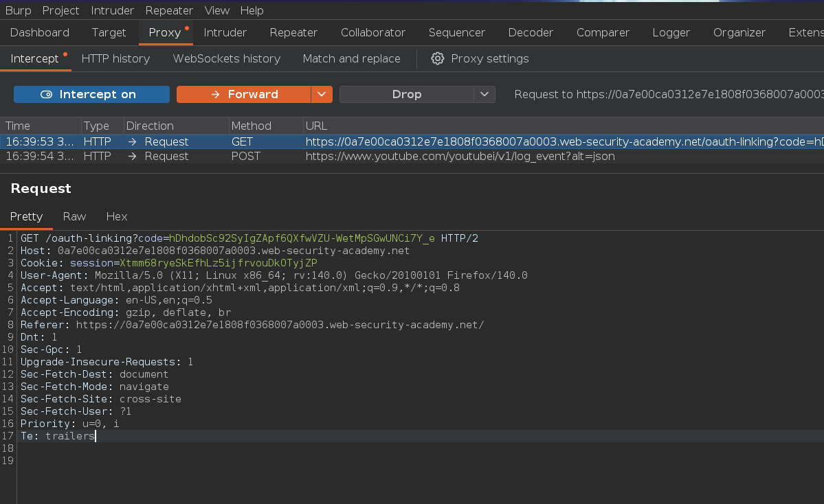Open the Match and replace sub-tab
Image resolution: width=824 pixels, height=504 pixels.
click(x=352, y=59)
